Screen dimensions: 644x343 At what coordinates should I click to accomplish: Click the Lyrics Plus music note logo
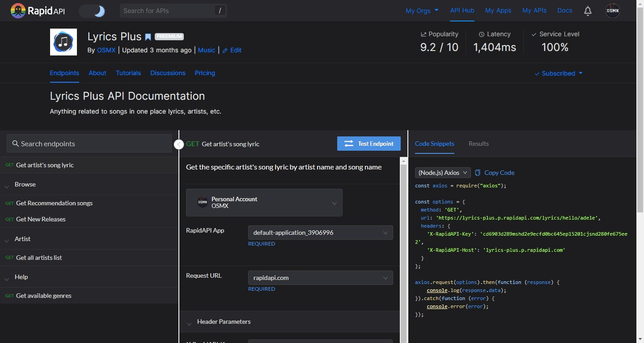point(64,42)
